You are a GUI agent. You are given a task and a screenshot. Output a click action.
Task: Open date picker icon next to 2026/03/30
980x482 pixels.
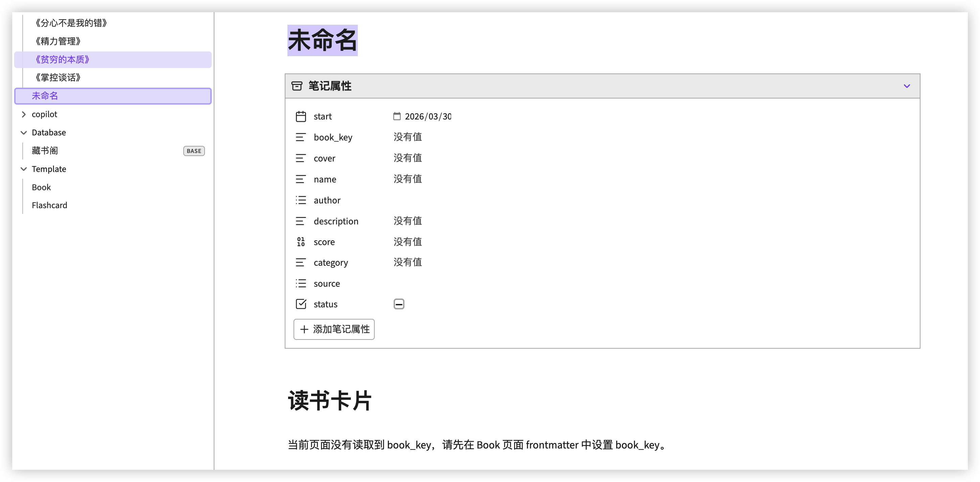pyautogui.click(x=397, y=116)
